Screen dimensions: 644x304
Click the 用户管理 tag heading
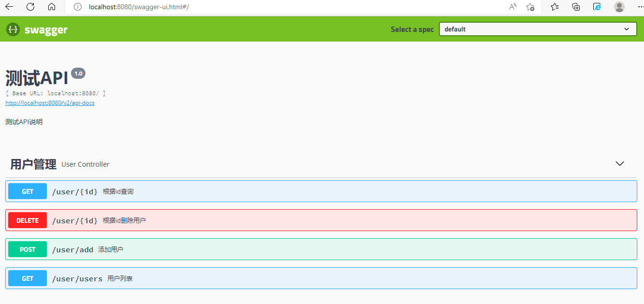click(x=33, y=164)
